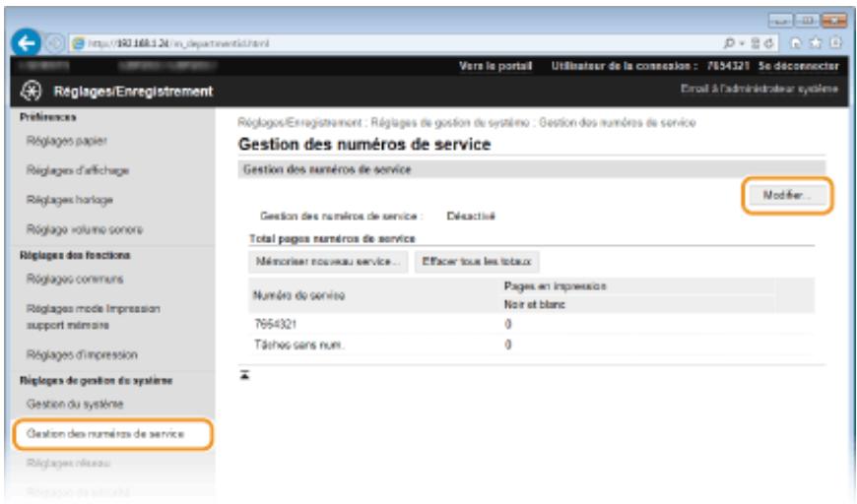
Task: Open Réglages horloge in sidebar
Action: click(x=69, y=200)
